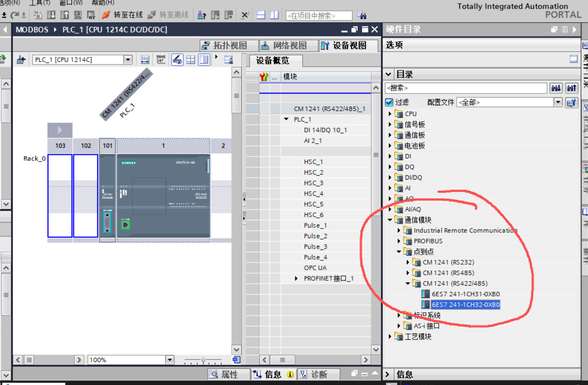Screen dimensions: 588x385
Task: Open the 工具(T) menu
Action: coord(39,3)
